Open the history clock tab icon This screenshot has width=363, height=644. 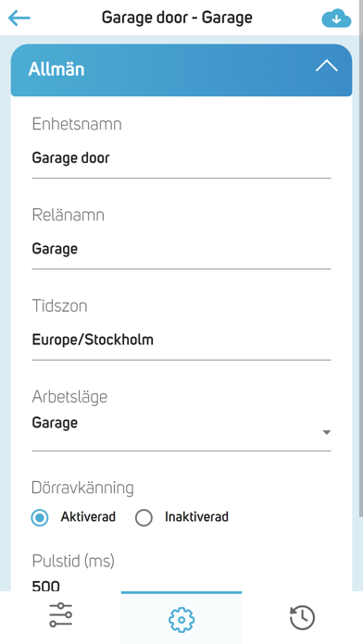point(302,618)
